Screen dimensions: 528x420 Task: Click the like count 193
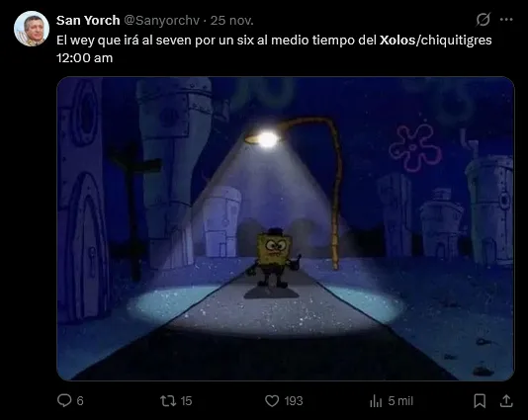click(x=294, y=401)
